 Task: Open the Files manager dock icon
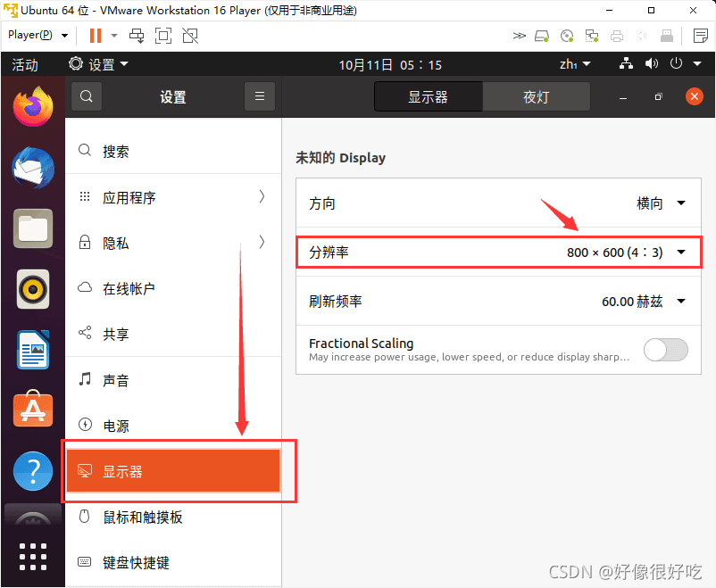[x=33, y=228]
